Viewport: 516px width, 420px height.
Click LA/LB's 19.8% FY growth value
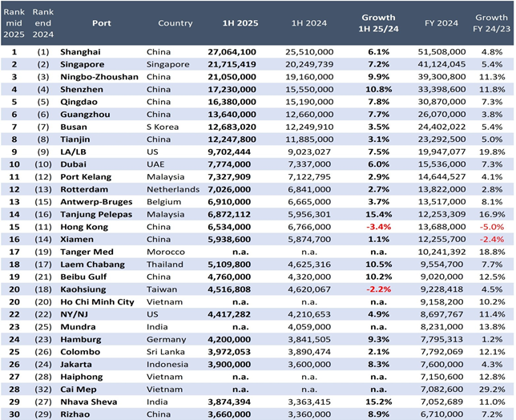point(492,151)
